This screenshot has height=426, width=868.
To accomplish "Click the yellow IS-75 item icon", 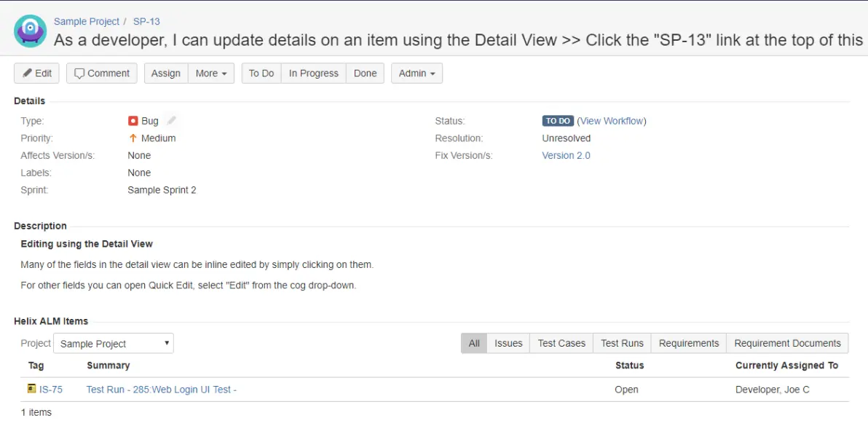I will (31, 389).
